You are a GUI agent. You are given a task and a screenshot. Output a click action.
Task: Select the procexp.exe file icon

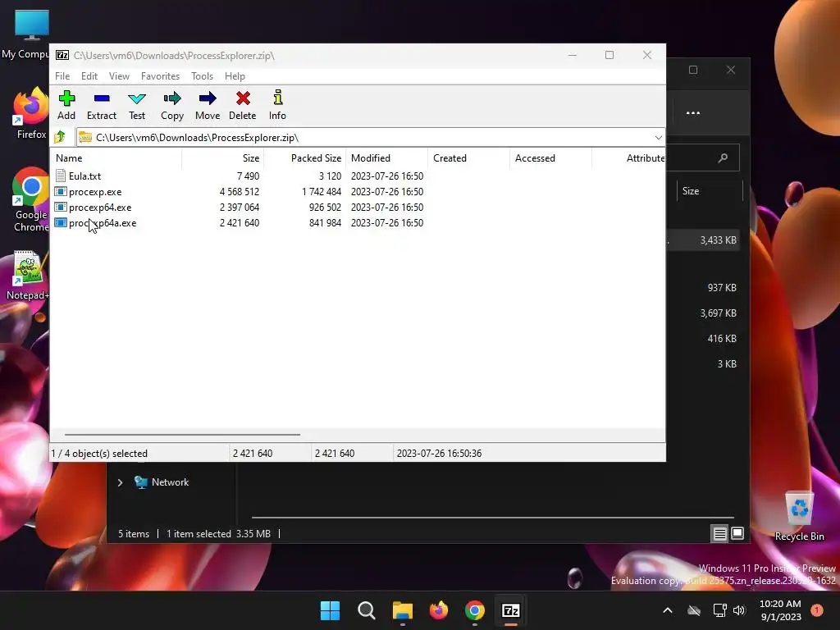[61, 191]
